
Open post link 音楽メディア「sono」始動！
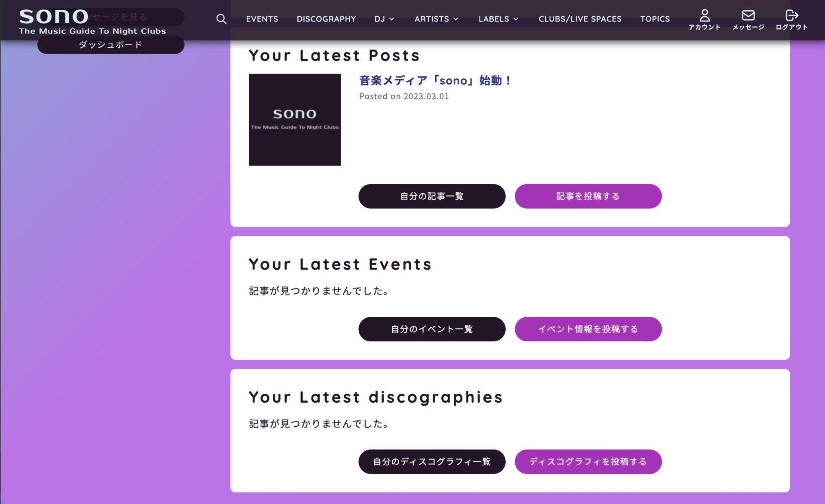point(435,81)
